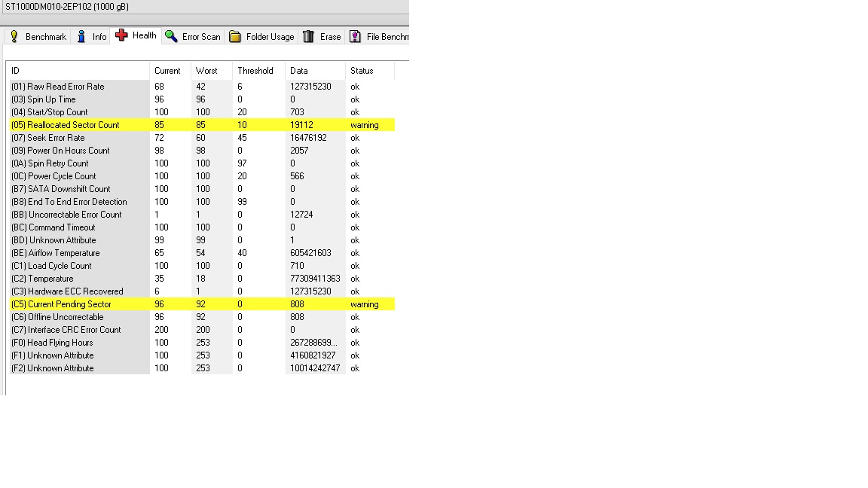Click the truncated data value 267288699...
The height and width of the screenshot is (488, 868).
click(313, 343)
